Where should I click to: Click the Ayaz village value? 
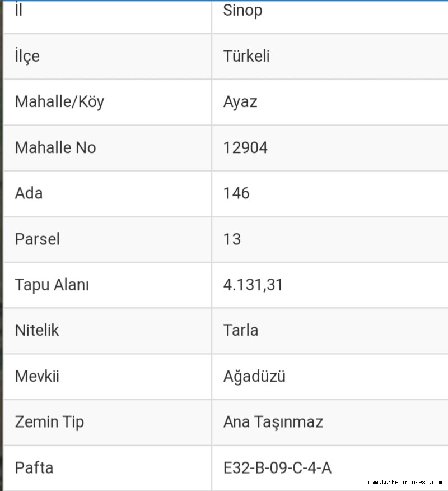[x=240, y=102]
